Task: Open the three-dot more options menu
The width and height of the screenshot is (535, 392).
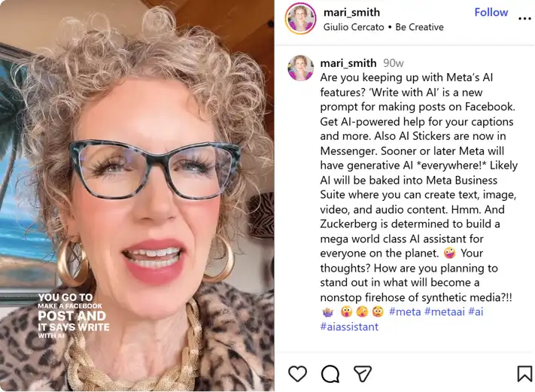Action: click(524, 18)
